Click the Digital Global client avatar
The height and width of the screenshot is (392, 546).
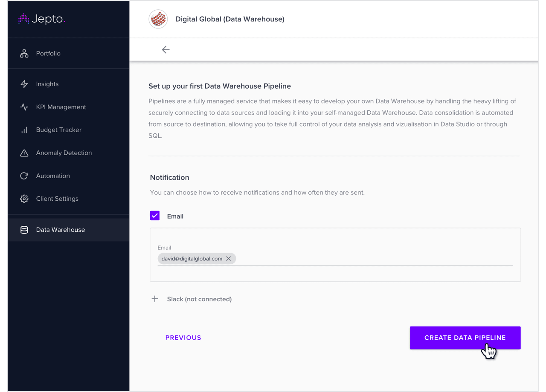(158, 19)
